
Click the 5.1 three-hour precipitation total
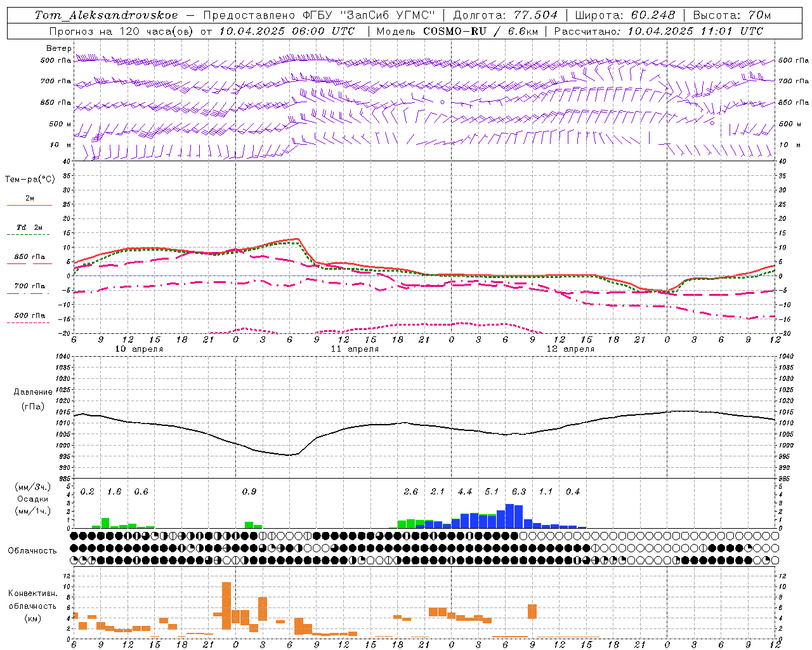492,492
